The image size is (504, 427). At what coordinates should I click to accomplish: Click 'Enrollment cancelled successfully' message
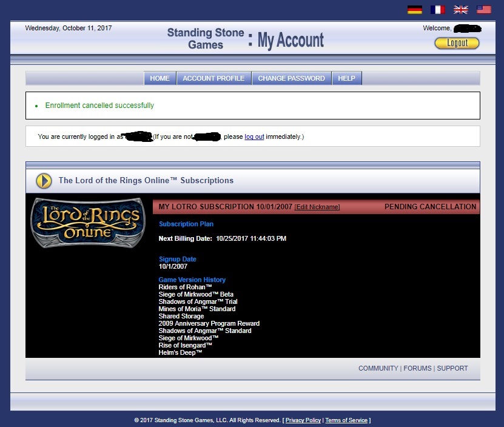(99, 106)
